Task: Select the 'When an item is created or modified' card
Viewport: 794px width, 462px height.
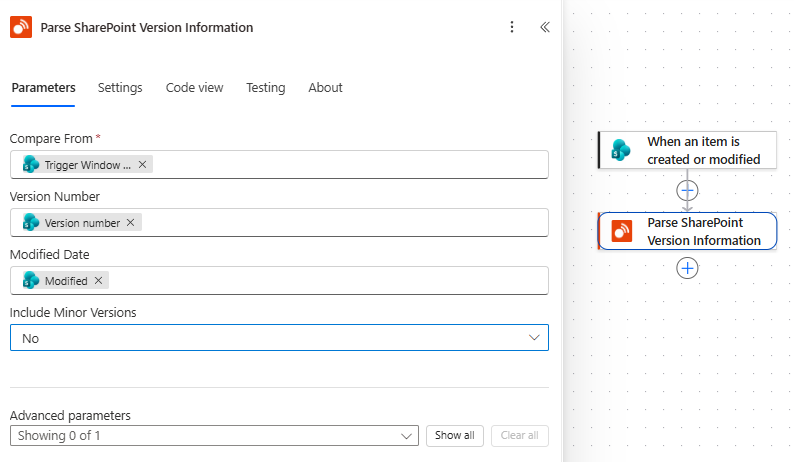Action: tap(687, 150)
